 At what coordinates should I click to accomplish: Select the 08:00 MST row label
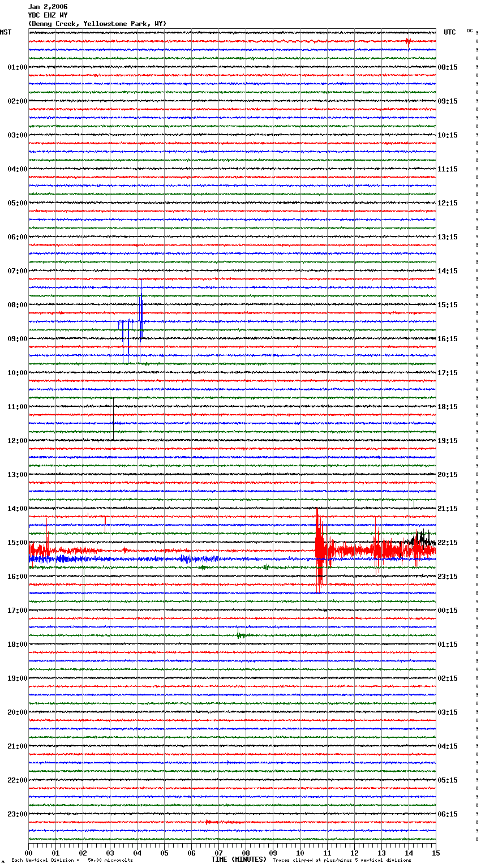pyautogui.click(x=17, y=305)
